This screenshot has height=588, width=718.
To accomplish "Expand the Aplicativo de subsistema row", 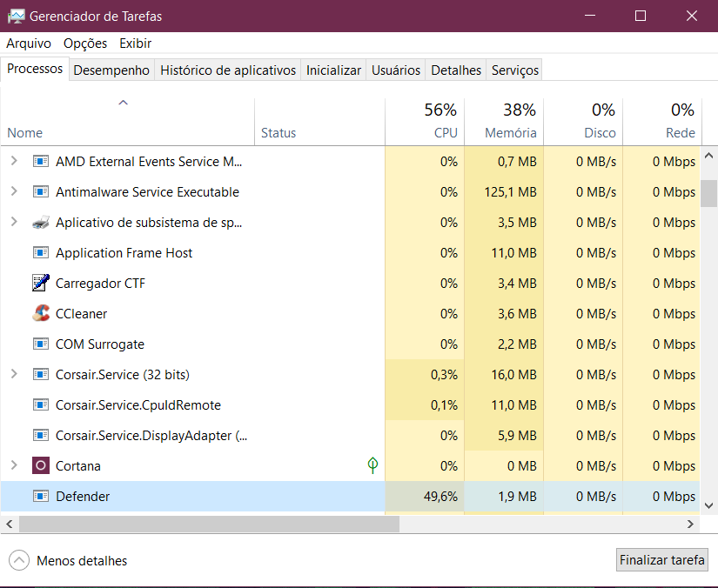I will click(14, 222).
